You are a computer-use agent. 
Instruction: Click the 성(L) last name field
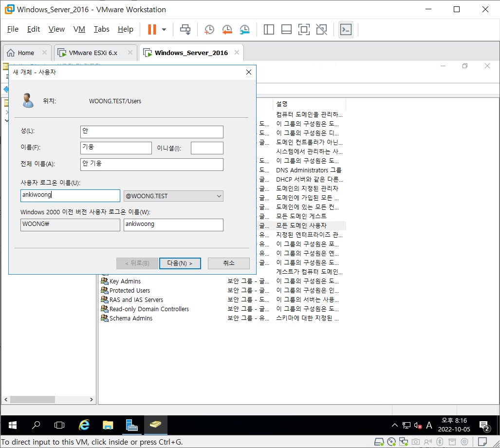[x=152, y=131]
